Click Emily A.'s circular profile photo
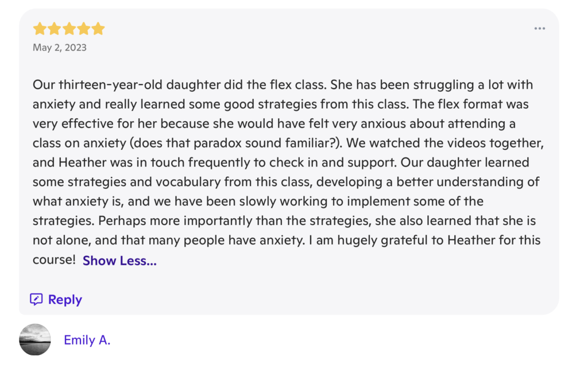 tap(35, 340)
